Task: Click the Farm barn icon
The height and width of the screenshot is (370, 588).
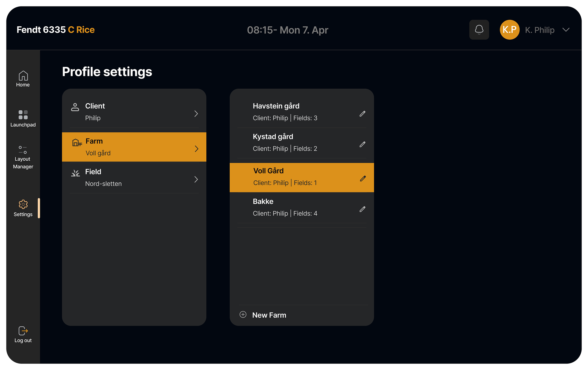Action: 77,142
